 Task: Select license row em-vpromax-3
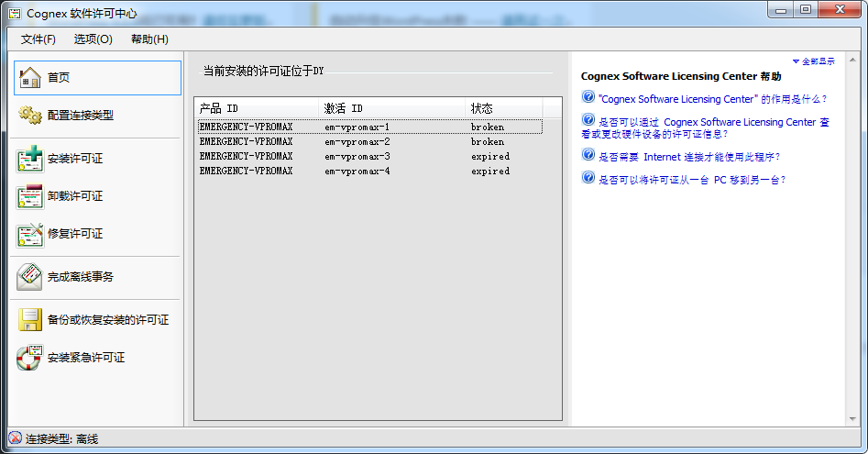[369, 157]
